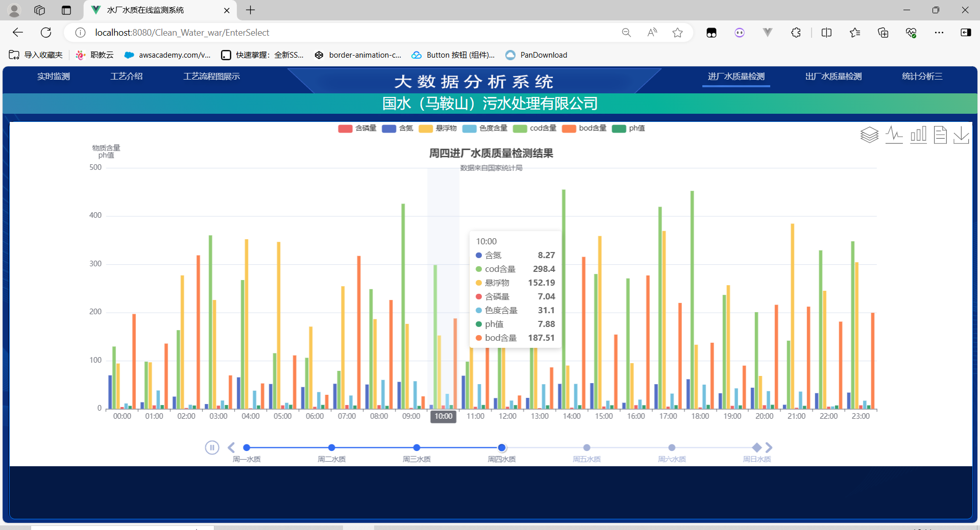View site information icon
The height and width of the screenshot is (530, 980).
80,33
